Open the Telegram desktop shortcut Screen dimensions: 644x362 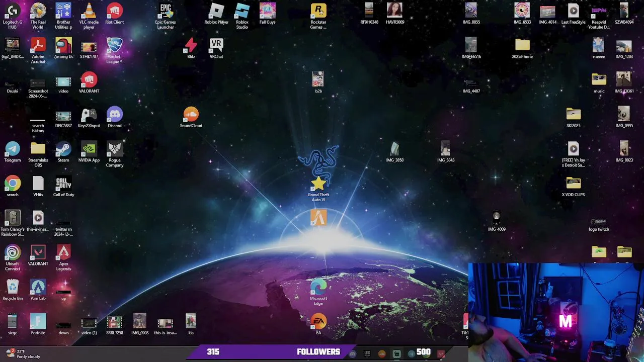click(x=13, y=152)
